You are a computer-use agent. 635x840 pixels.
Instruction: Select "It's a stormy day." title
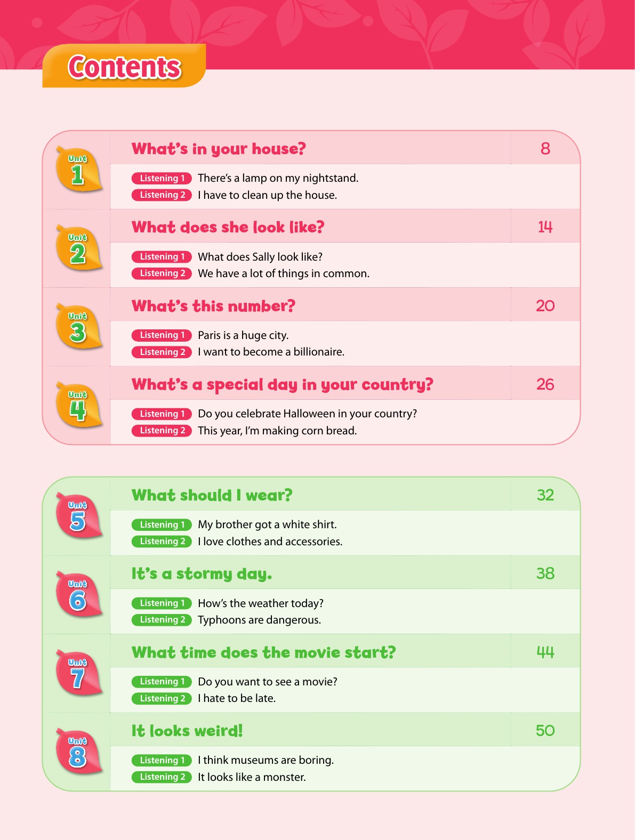(202, 574)
